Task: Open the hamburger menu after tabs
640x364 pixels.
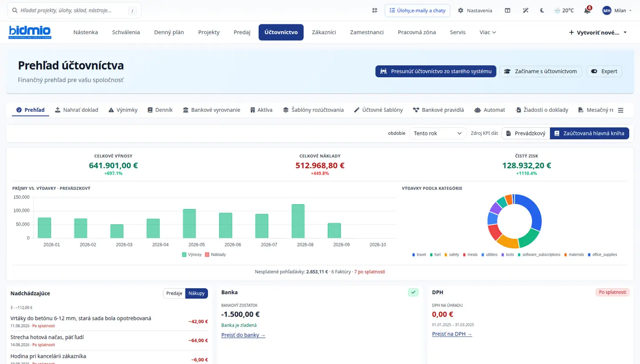Action: coord(621,110)
